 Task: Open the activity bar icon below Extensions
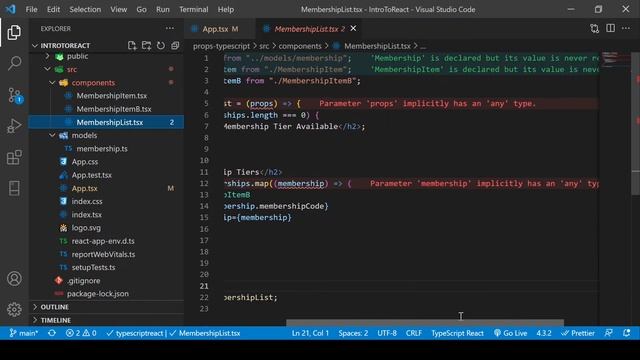tap(14, 188)
